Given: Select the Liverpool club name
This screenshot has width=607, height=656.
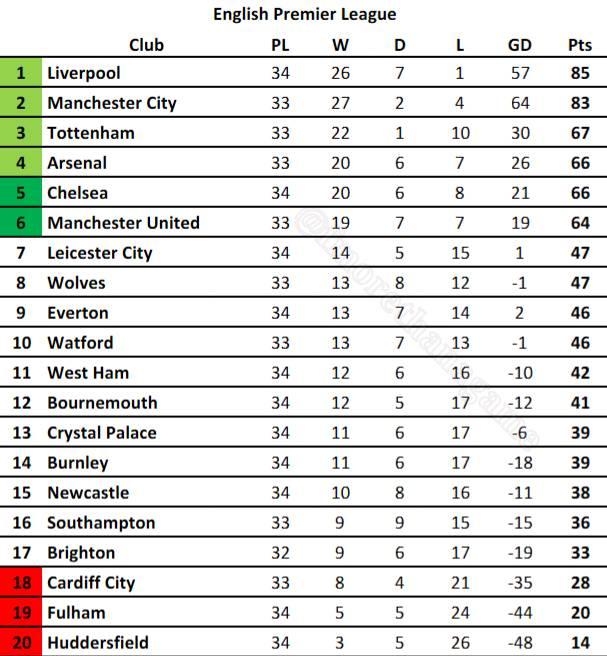Looking at the screenshot, I should 84,73.
